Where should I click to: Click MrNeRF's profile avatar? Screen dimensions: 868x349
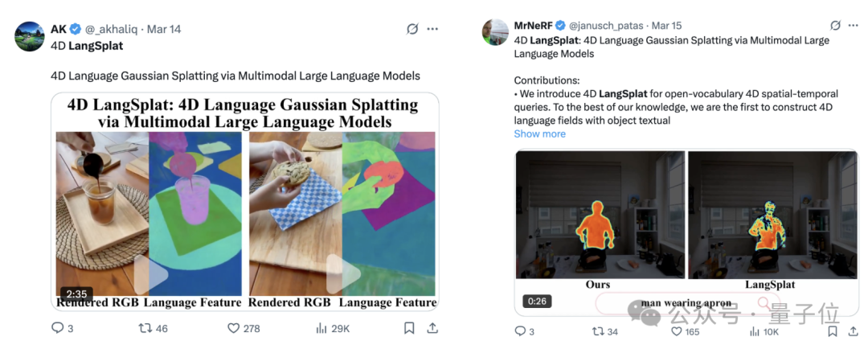[x=495, y=31]
